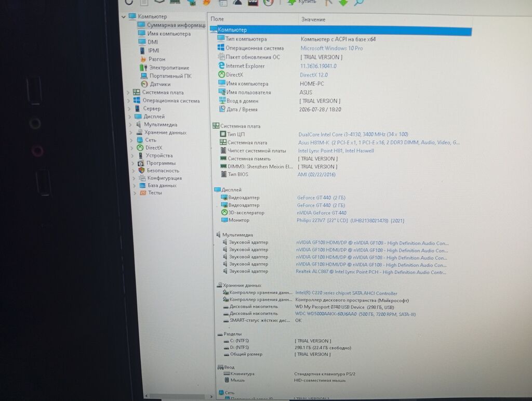Click the keyboard icon beside Клавиатура
Screen dimensions: 532x401
point(227,373)
